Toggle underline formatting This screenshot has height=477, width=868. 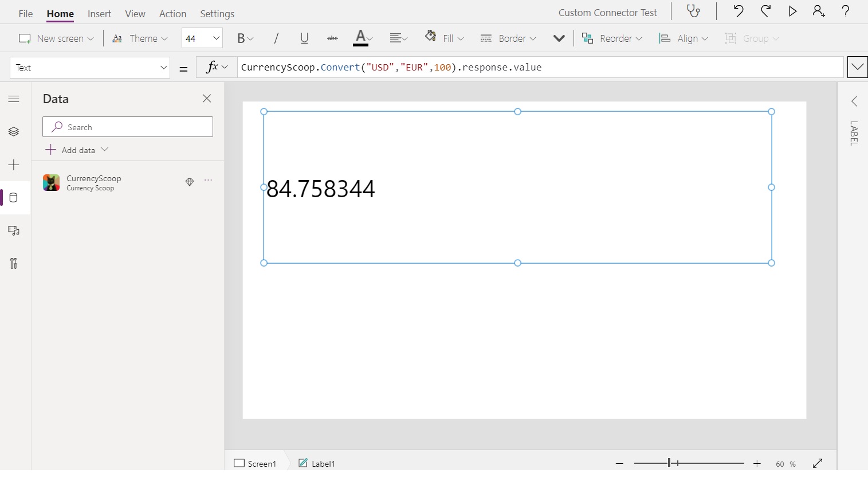(304, 38)
